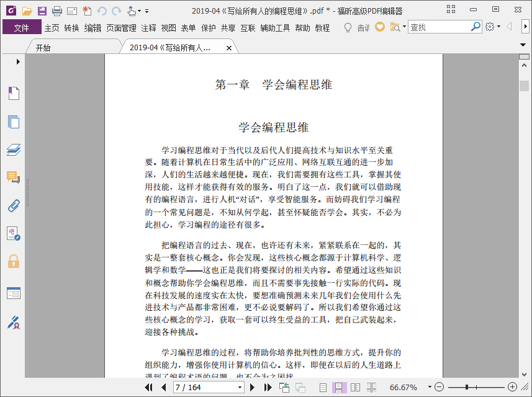The image size is (532, 397).
Task: Create a new PDF with the starred page icon
Action: pyautogui.click(x=87, y=11)
